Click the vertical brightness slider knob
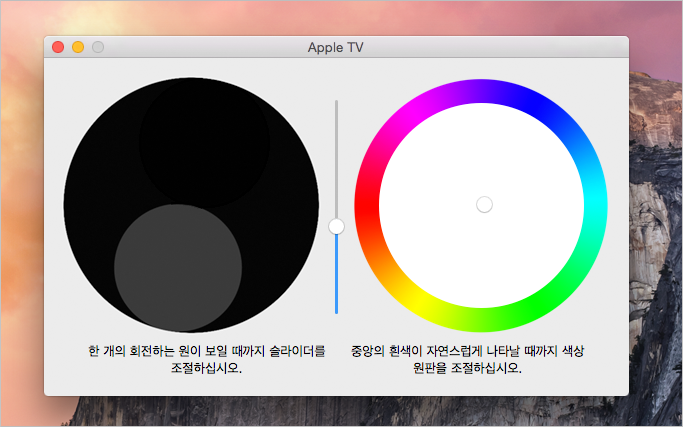The height and width of the screenshot is (427, 683). 336,226
